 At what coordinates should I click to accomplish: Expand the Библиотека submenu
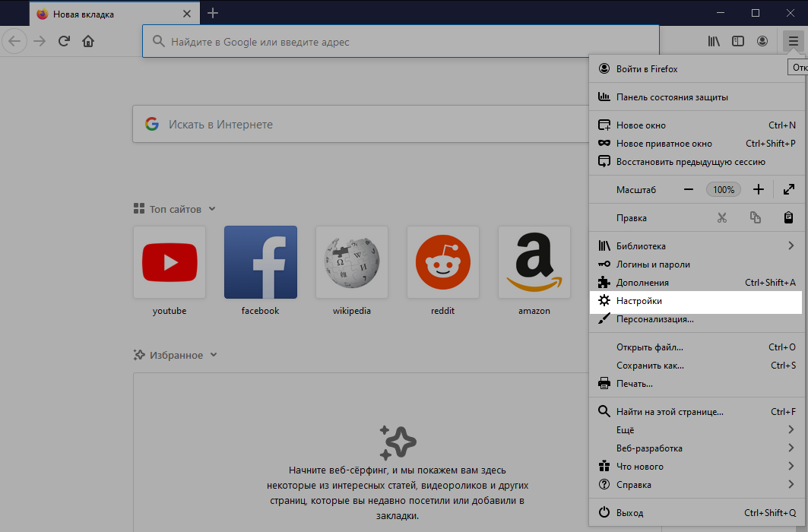click(x=696, y=246)
